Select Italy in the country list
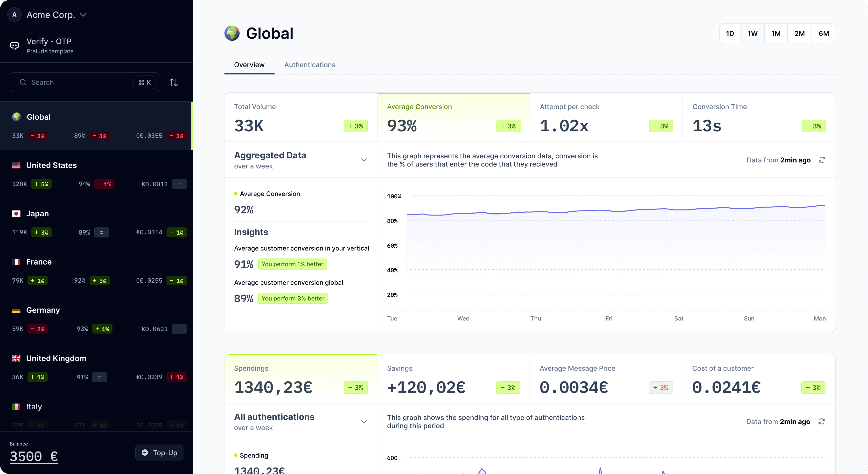 pyautogui.click(x=96, y=412)
